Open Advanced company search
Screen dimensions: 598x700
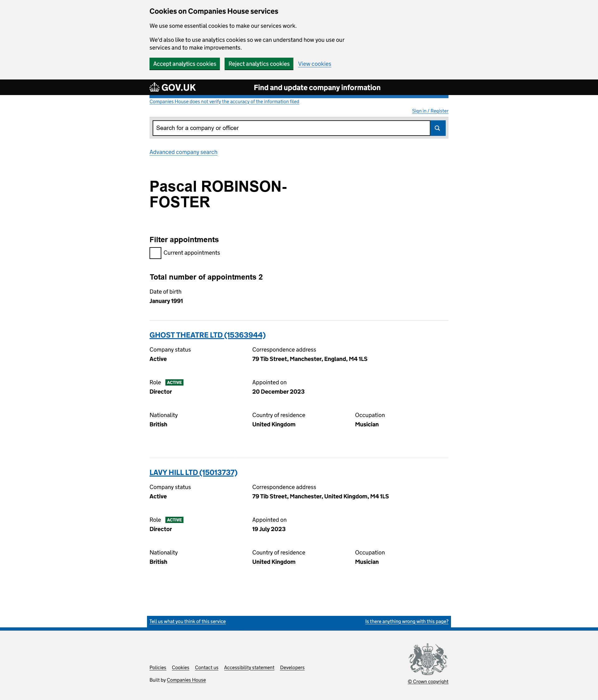(183, 152)
